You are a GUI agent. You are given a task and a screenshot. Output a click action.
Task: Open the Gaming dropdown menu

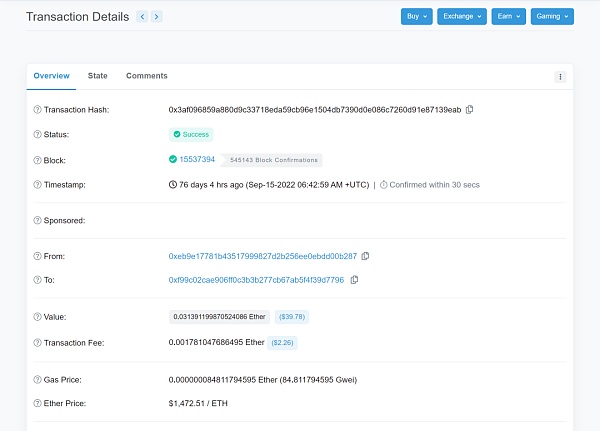click(x=553, y=17)
